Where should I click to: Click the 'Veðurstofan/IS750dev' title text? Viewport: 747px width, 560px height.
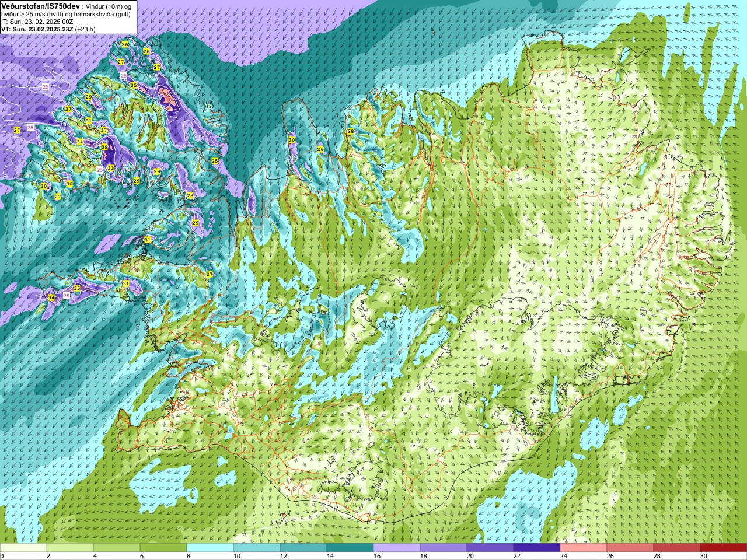click(41, 6)
